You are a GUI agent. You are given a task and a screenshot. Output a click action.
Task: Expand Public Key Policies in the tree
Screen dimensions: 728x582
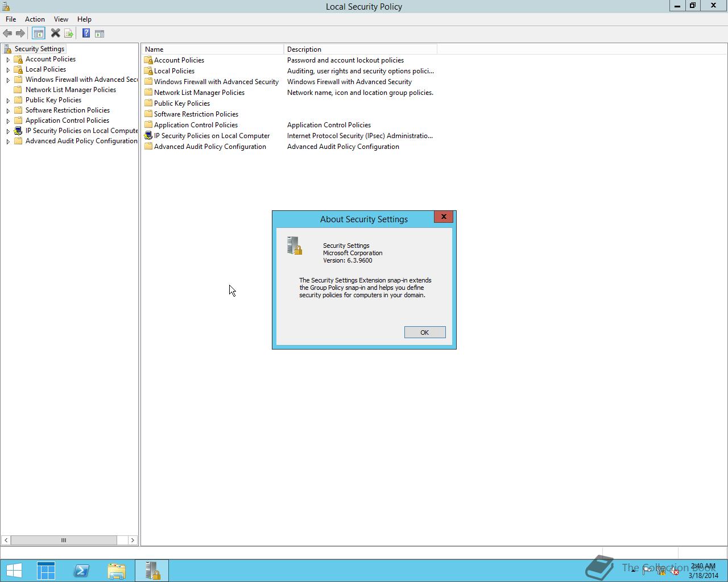click(8, 101)
